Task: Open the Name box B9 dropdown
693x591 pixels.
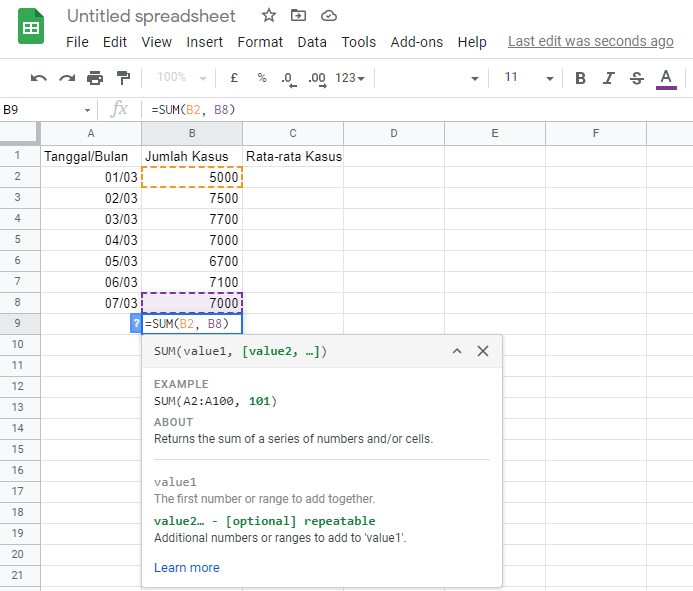Action: coord(88,110)
